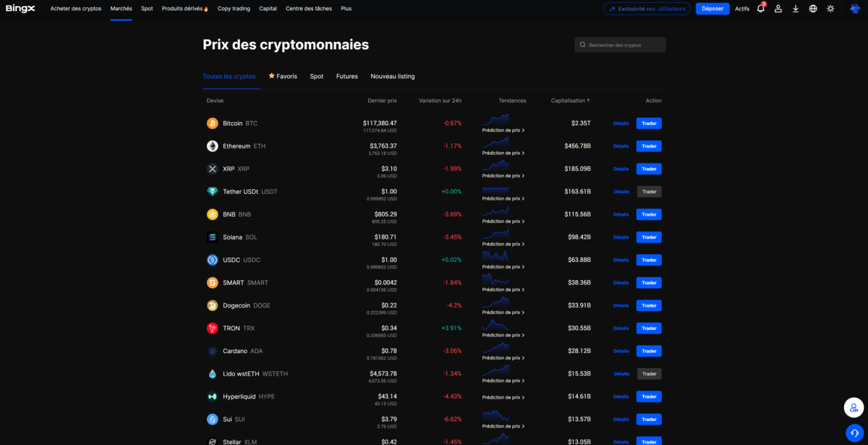Click the SMART coin icon
868x445 pixels.
(213, 283)
